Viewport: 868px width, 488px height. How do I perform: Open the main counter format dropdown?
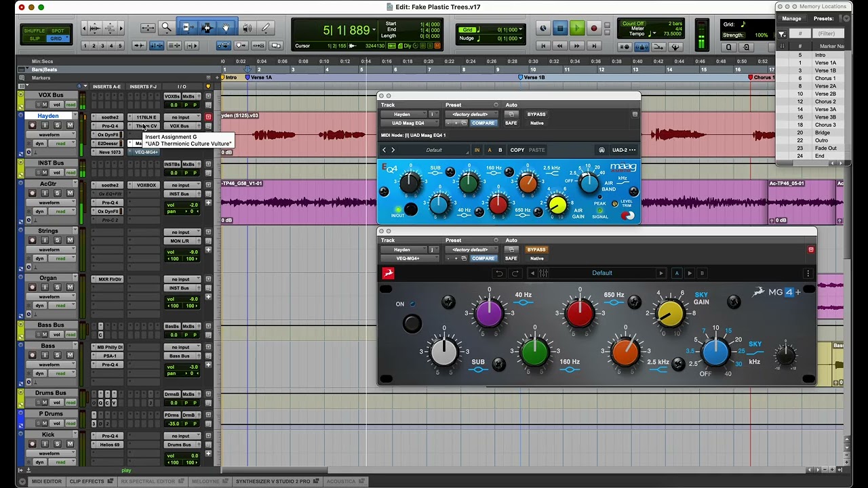point(375,28)
